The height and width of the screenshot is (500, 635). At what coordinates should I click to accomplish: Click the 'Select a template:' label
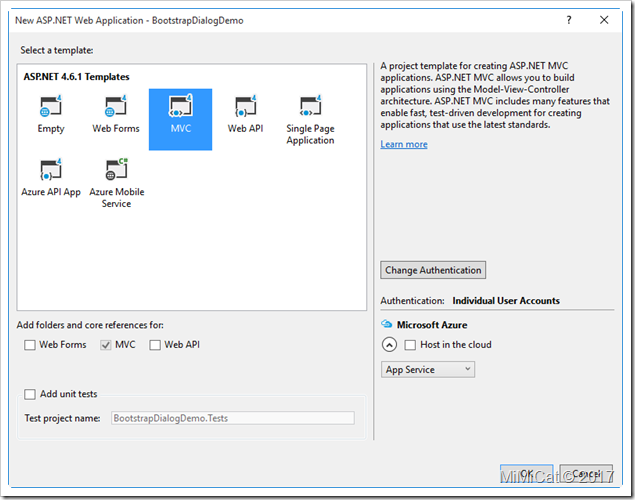57,50
